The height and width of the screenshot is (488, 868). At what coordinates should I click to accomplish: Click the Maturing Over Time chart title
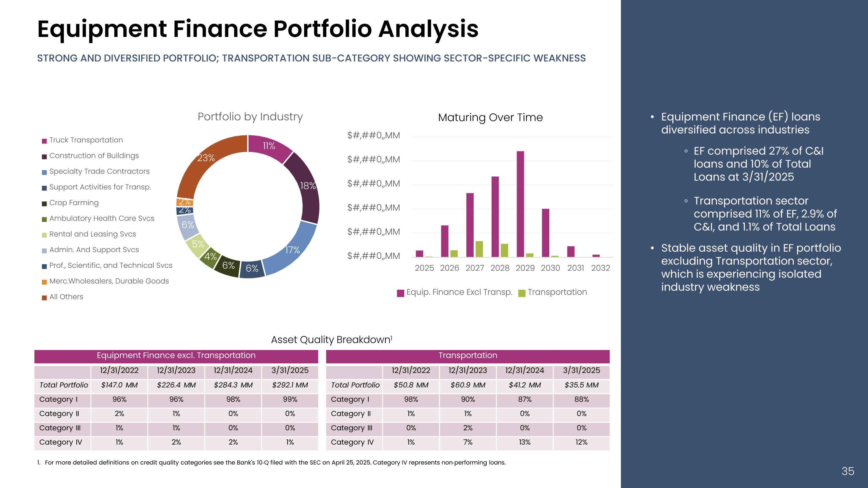pyautogui.click(x=490, y=117)
